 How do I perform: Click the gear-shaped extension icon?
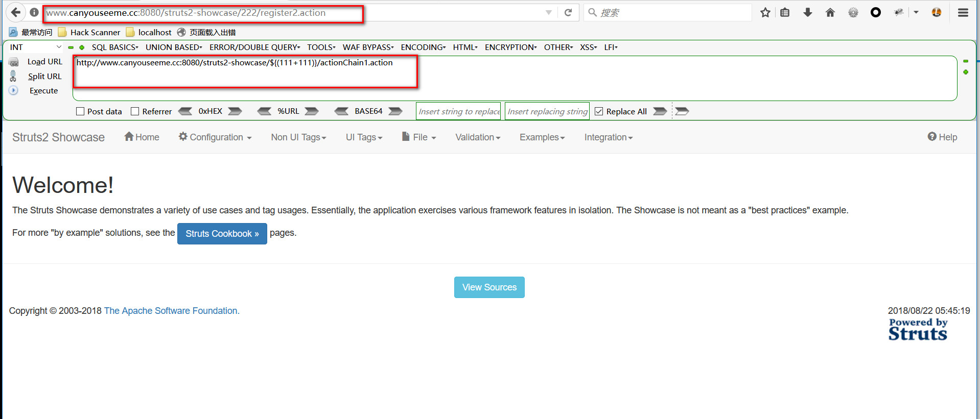853,13
